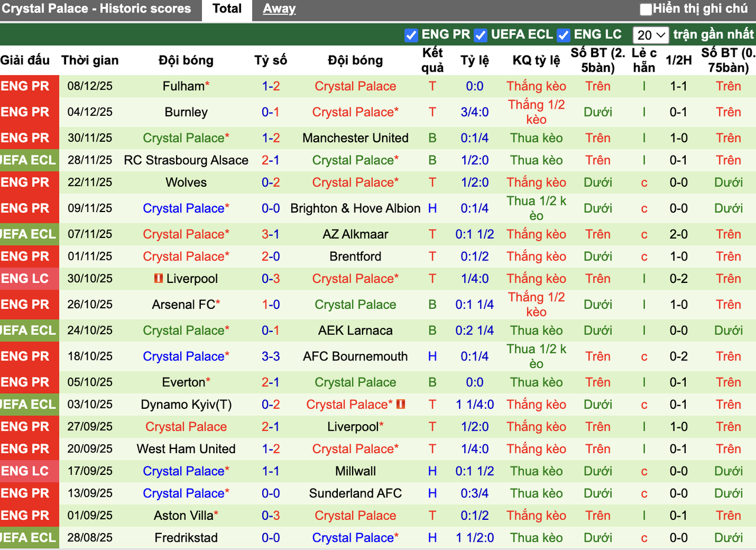Screen dimensions: 756x550
Task: Open Fredrikstad team link
Action: pyautogui.click(x=186, y=538)
